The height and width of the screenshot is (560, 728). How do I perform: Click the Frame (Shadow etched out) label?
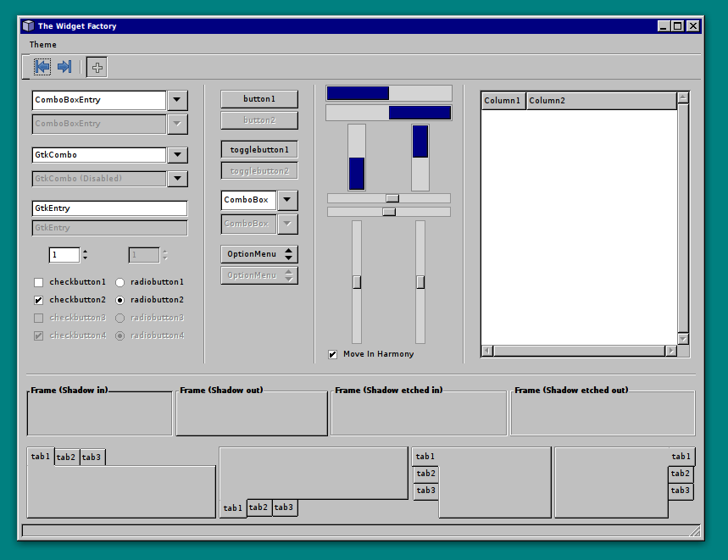(x=571, y=391)
